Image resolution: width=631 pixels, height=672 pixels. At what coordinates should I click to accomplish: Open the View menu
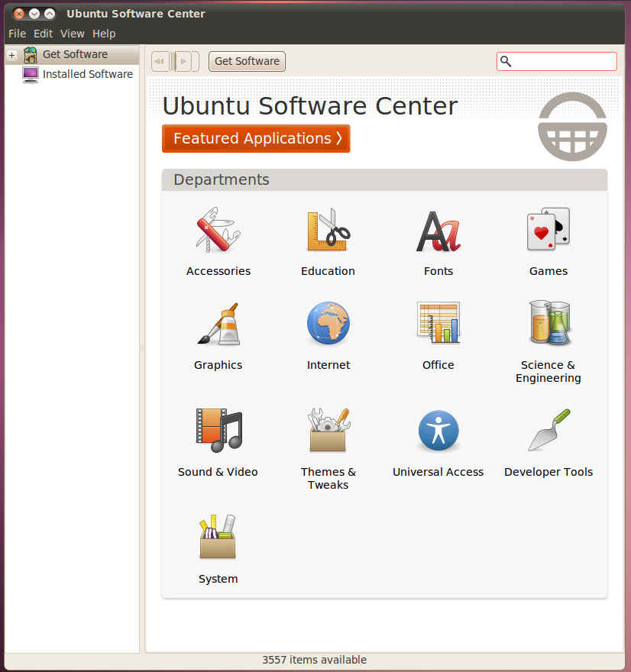(72, 34)
